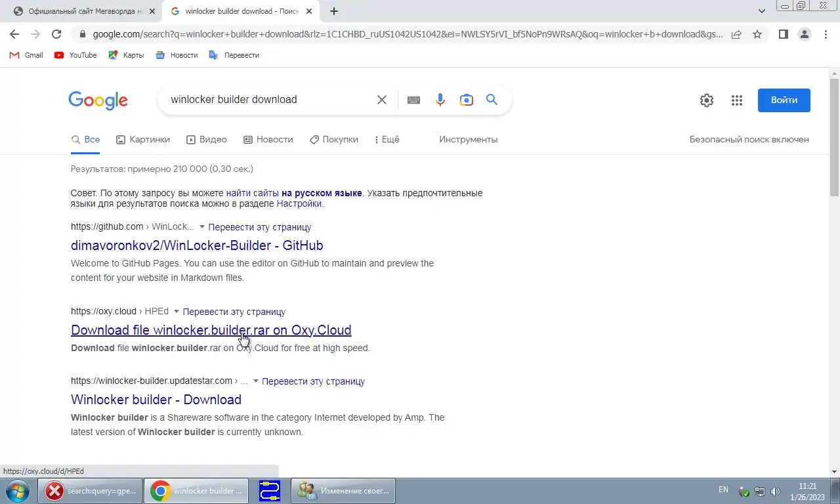
Task: Open Инструменты search tools
Action: [x=469, y=139]
